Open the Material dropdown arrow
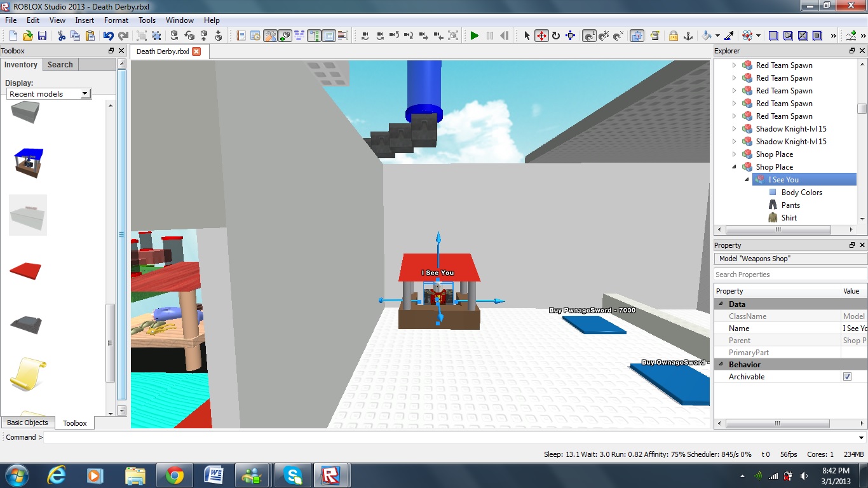This screenshot has height=488, width=868. [758, 36]
